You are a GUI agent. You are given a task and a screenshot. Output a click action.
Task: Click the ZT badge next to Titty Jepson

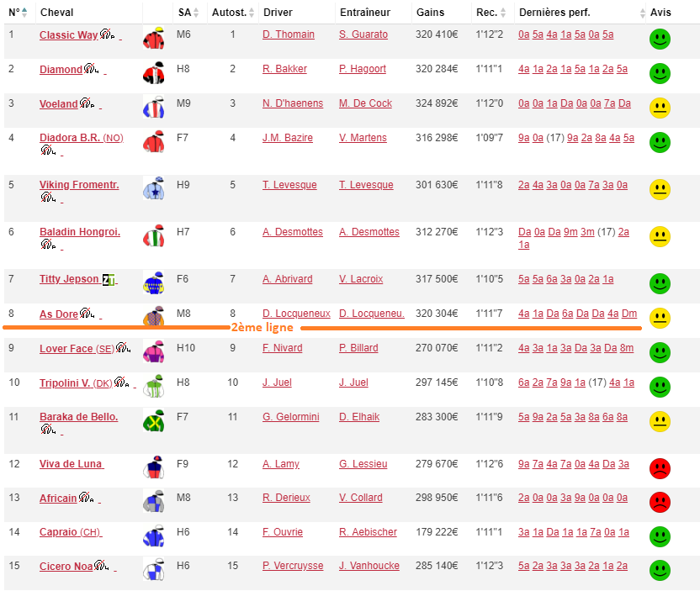(x=107, y=280)
